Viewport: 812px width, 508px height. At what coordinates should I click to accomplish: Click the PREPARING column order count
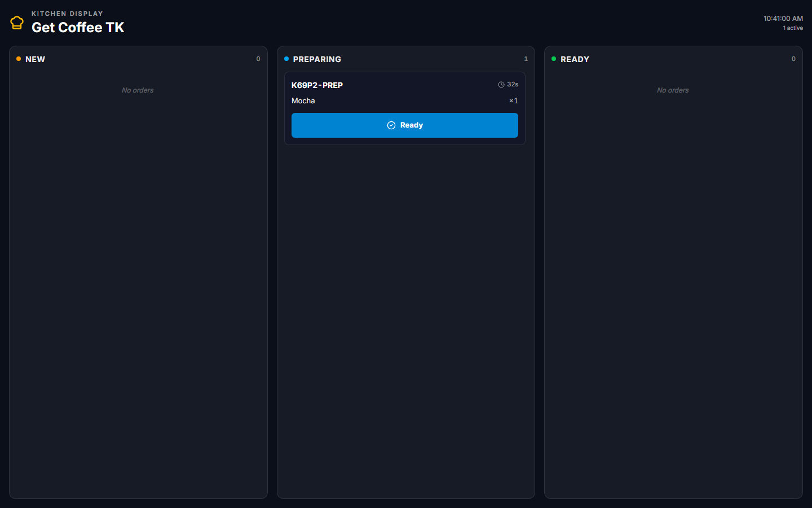point(526,59)
